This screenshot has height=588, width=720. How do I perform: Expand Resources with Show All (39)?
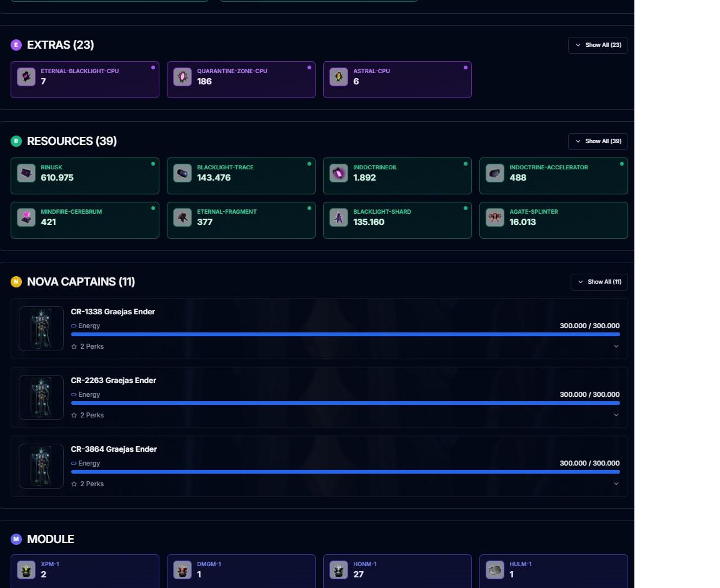pos(598,141)
